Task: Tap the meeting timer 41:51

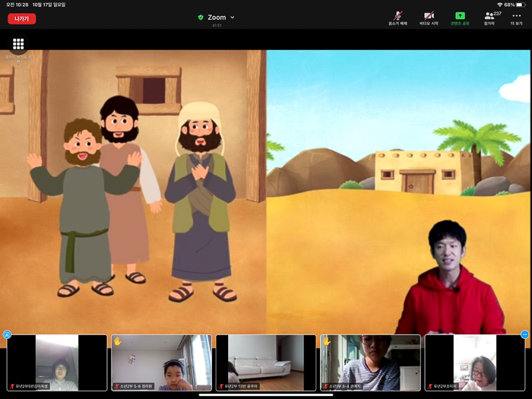Action: (217, 25)
